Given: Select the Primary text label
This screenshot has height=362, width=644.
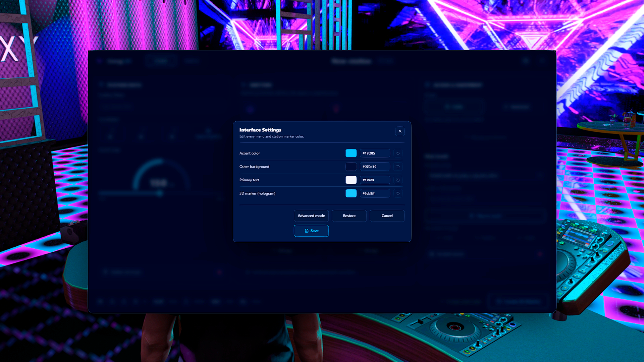Looking at the screenshot, I should (249, 180).
